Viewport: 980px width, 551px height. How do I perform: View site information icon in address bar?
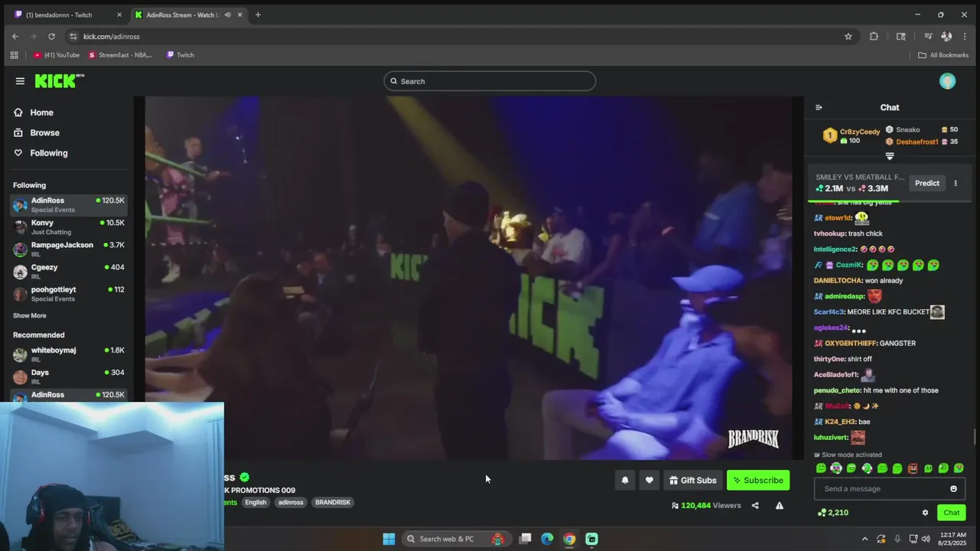click(x=73, y=37)
